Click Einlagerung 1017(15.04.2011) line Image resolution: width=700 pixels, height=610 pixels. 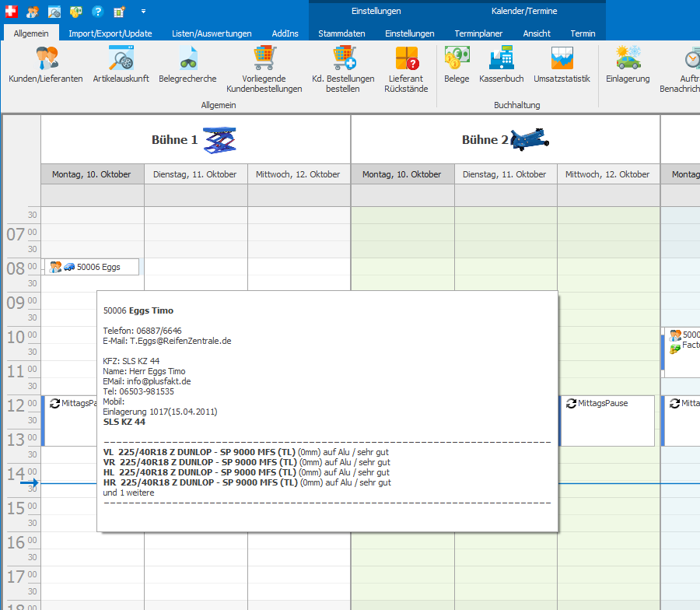(x=159, y=412)
